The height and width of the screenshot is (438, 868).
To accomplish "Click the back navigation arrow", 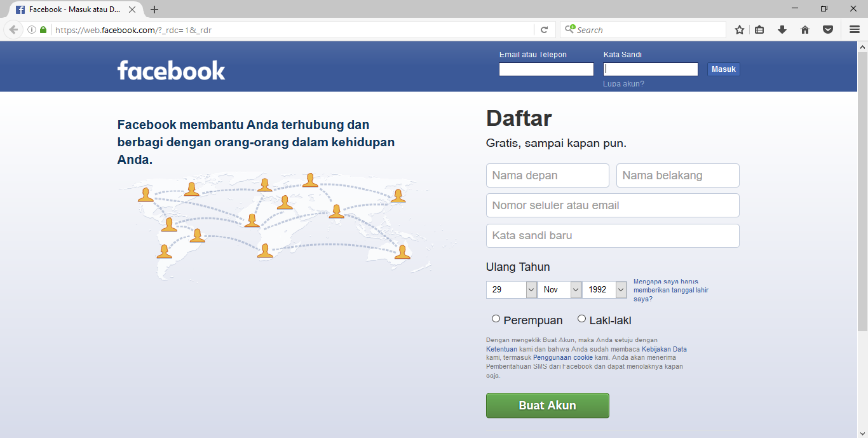I will 13,29.
